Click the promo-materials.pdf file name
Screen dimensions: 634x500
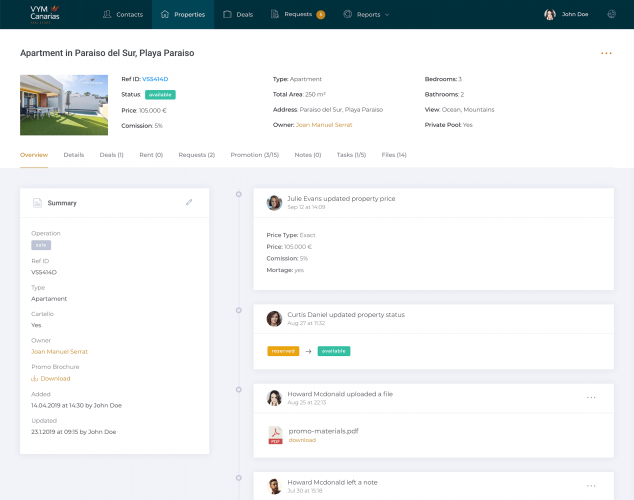323,431
